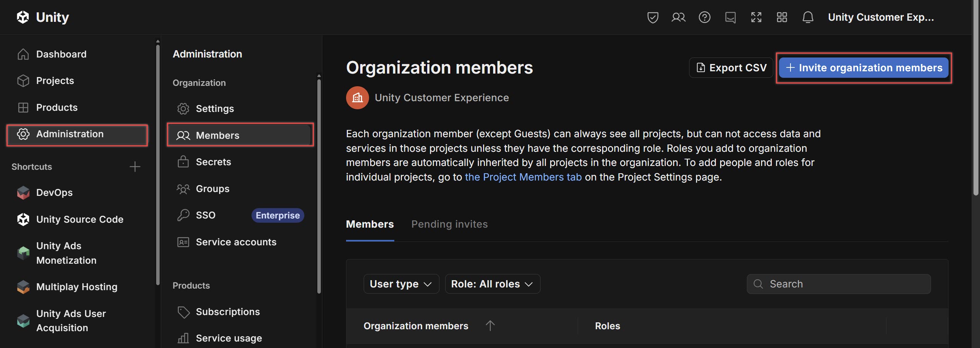The width and height of the screenshot is (980, 348).
Task: Open the apps grid icon
Action: (x=782, y=17)
